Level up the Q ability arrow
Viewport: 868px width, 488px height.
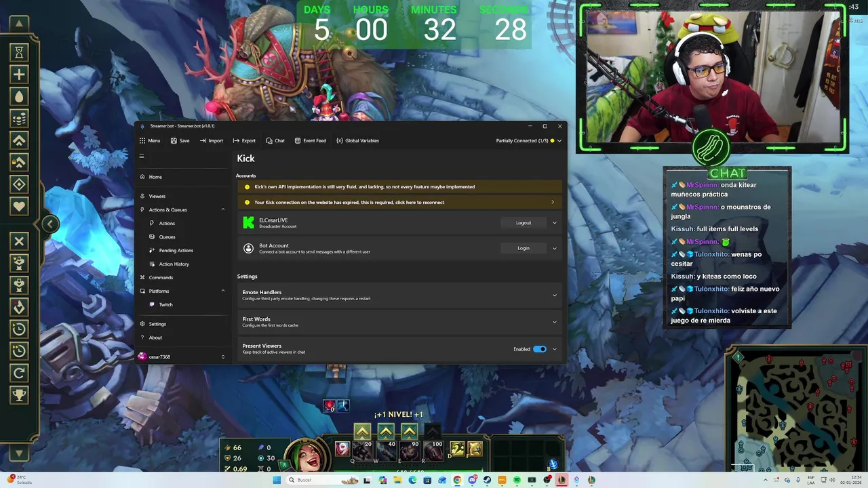tap(362, 432)
